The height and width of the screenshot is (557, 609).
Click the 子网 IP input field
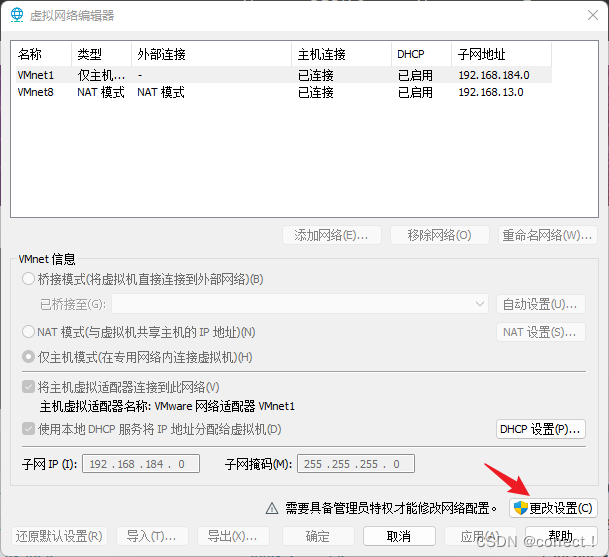[x=141, y=464]
